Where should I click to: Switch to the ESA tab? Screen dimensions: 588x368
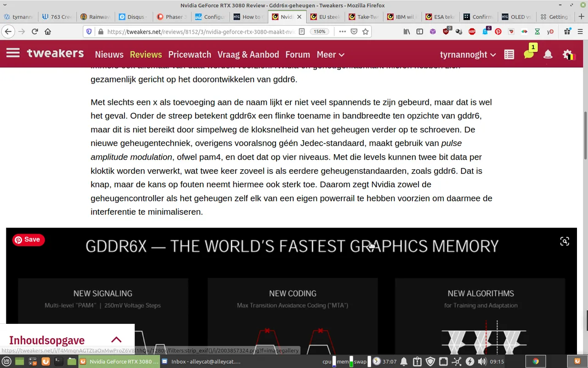[x=441, y=17]
